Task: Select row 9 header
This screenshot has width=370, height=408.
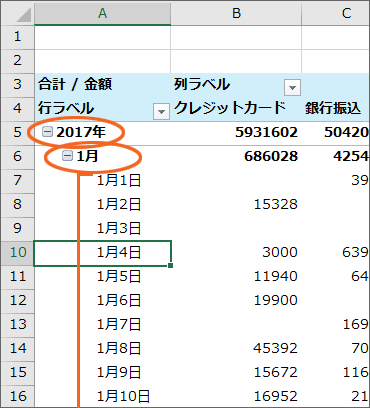Action: click(x=17, y=229)
